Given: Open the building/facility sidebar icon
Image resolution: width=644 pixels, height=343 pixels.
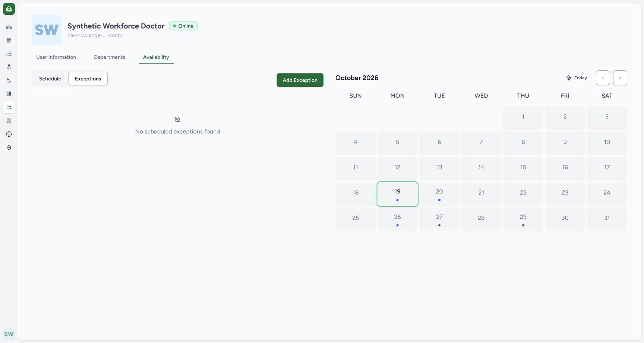Looking at the screenshot, I should pyautogui.click(x=9, y=27).
